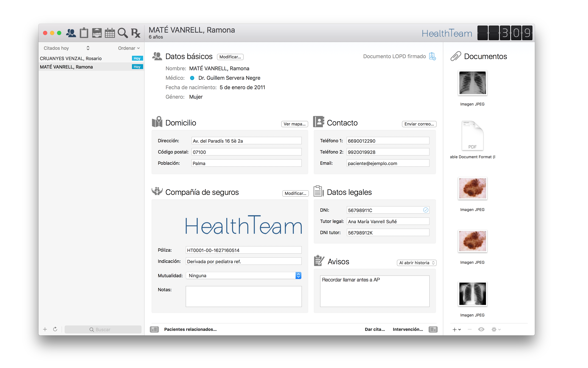Open the Mutualidad dropdown
588x368 pixels.
(x=243, y=275)
